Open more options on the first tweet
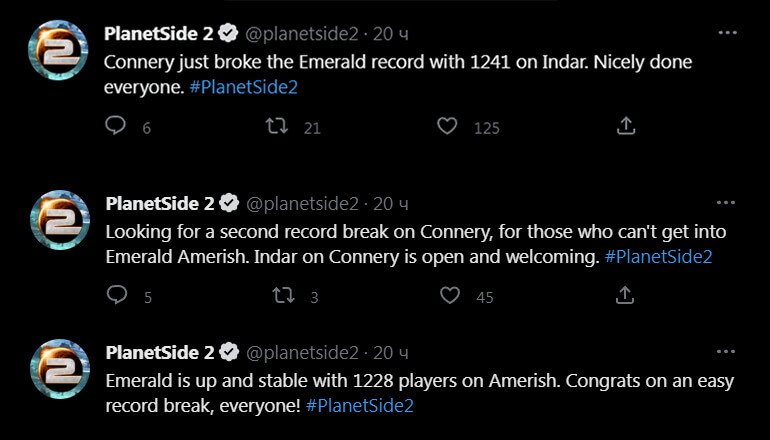Image resolution: width=770 pixels, height=440 pixels. tap(727, 33)
